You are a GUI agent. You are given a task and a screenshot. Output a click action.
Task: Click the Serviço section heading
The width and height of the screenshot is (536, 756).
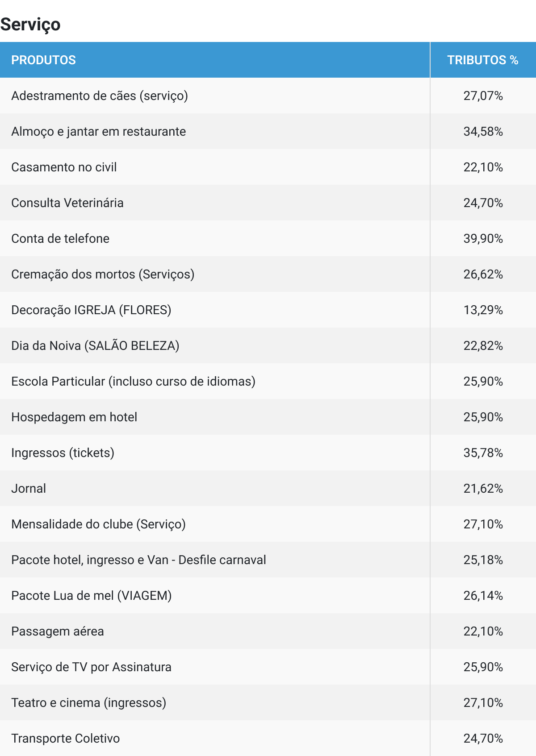30,25
